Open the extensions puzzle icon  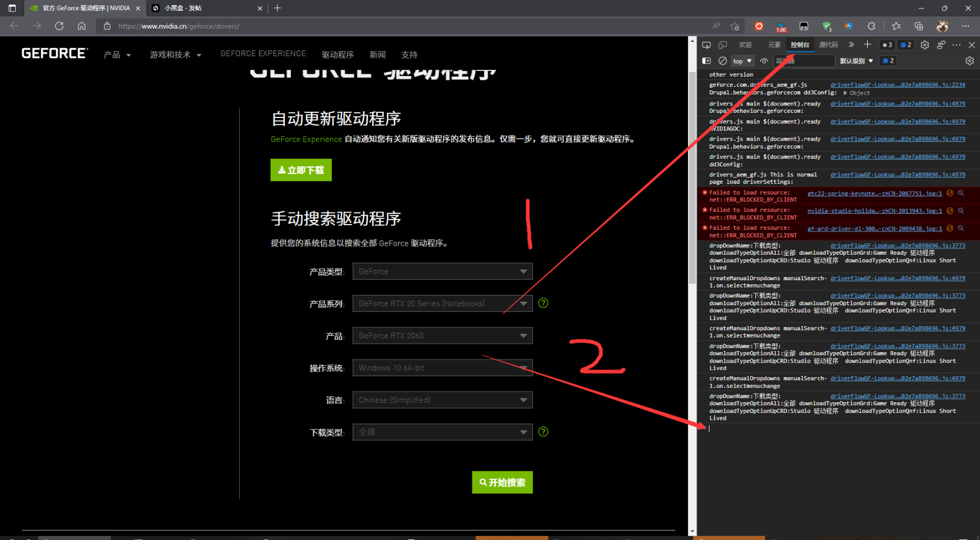[871, 26]
